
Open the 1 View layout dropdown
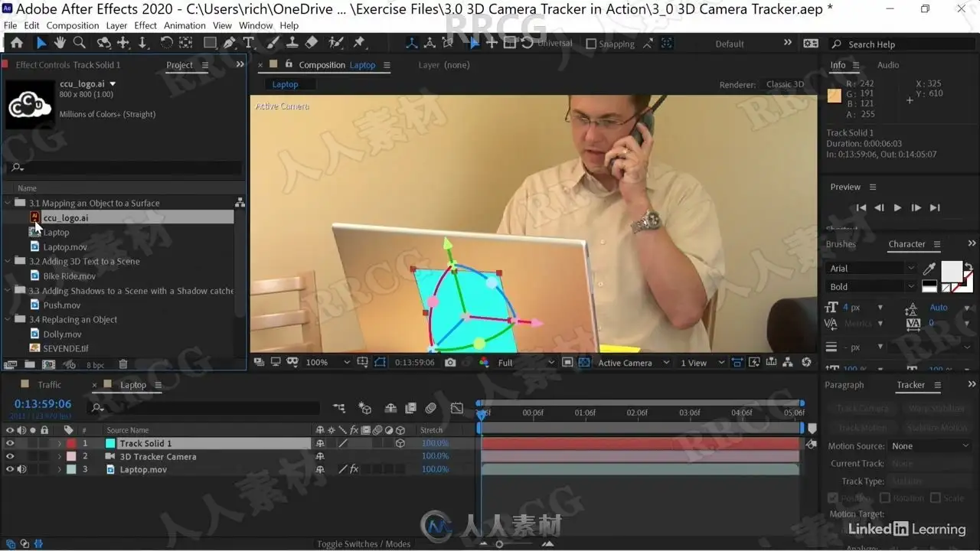[x=702, y=363]
